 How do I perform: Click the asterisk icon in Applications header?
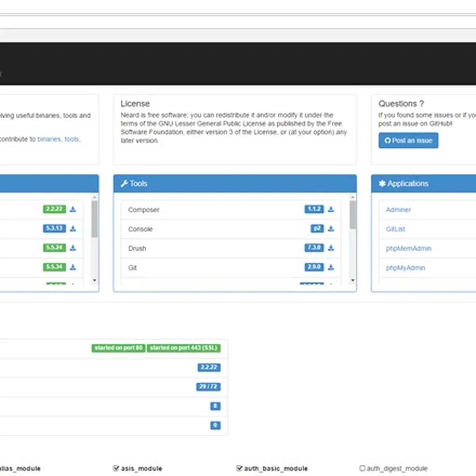point(382,183)
